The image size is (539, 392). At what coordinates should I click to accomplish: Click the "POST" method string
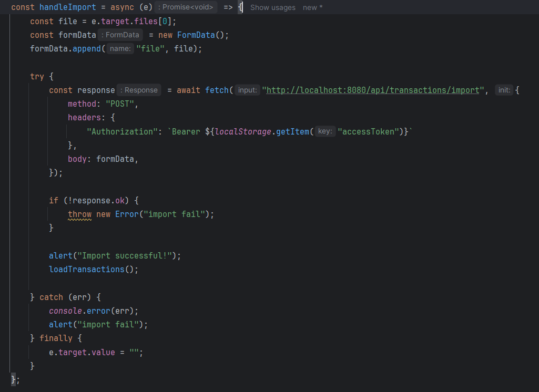[120, 104]
